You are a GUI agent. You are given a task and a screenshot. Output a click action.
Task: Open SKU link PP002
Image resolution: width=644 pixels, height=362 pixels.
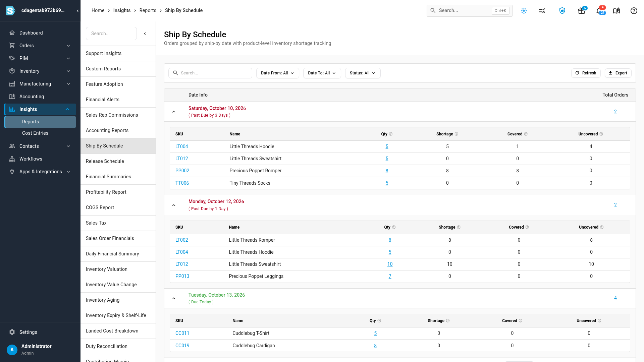[x=182, y=171]
